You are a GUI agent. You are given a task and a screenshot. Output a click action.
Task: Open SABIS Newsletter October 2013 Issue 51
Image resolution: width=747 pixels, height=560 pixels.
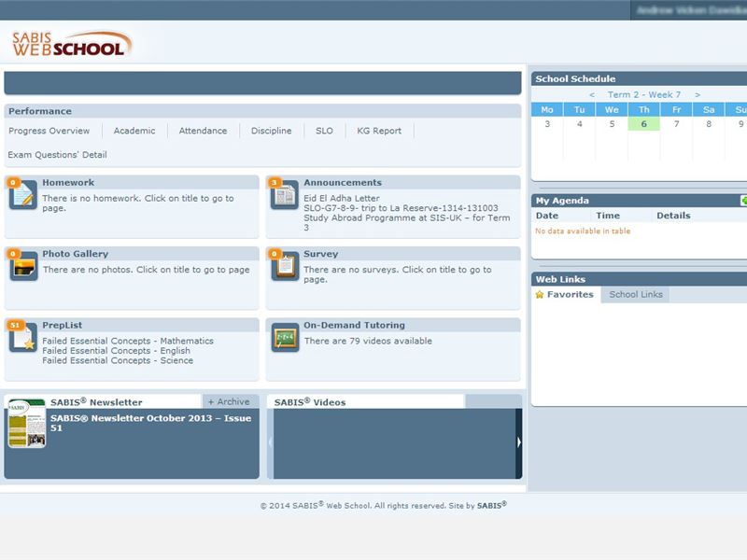pyautogui.click(x=150, y=423)
